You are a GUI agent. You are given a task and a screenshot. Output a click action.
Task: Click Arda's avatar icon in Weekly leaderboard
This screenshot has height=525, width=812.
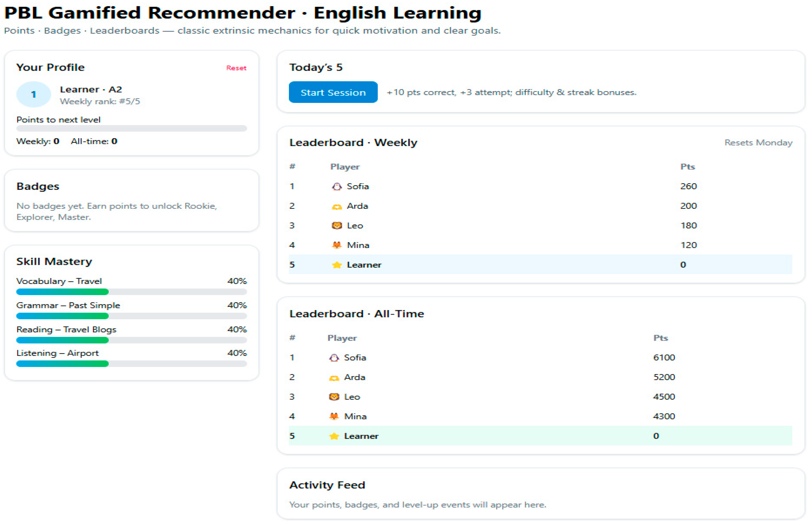(337, 206)
